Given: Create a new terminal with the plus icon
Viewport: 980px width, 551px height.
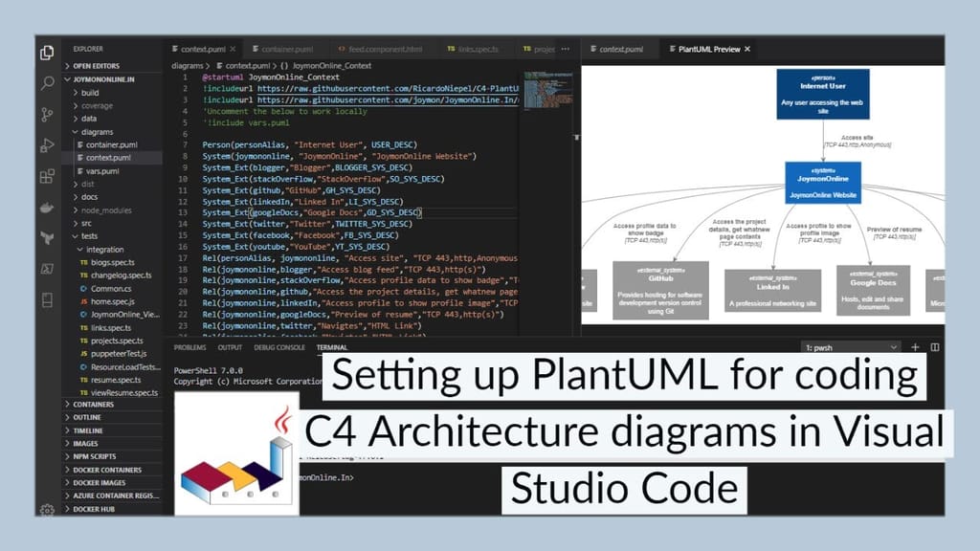Looking at the screenshot, I should point(915,347).
